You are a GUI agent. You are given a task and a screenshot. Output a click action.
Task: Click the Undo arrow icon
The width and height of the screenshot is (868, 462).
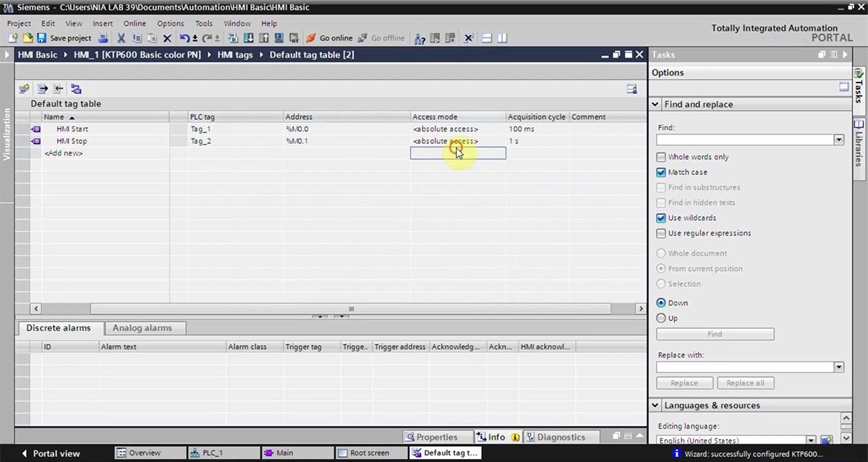(x=187, y=38)
